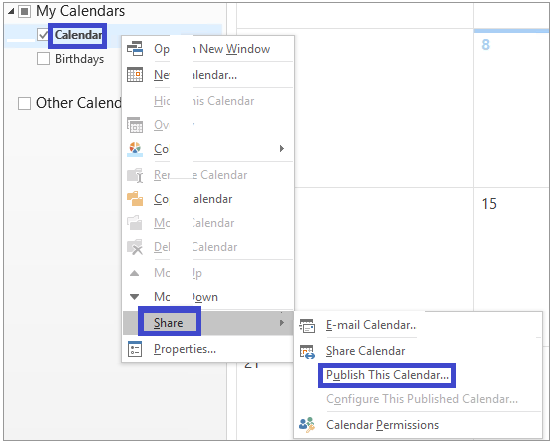Click the Properties icon in context menu
Viewport: 554px width, 444px height.
[135, 349]
